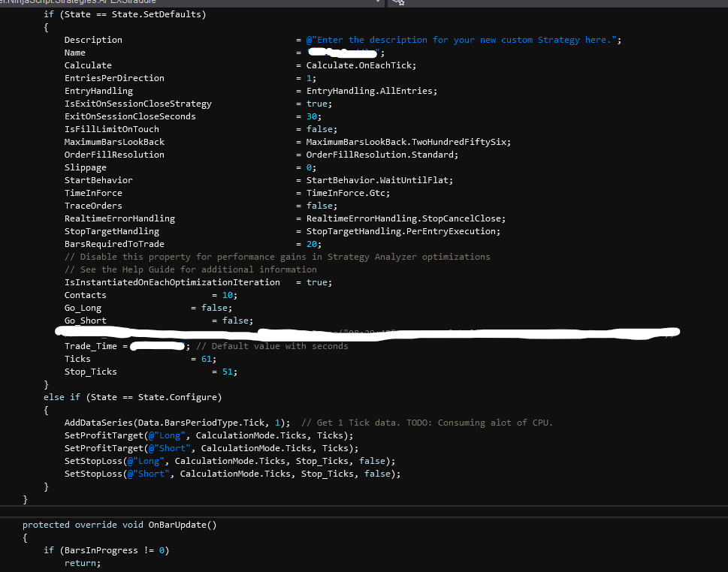
Task: Click the value 61 assigned to Ticks
Action: (x=206, y=359)
